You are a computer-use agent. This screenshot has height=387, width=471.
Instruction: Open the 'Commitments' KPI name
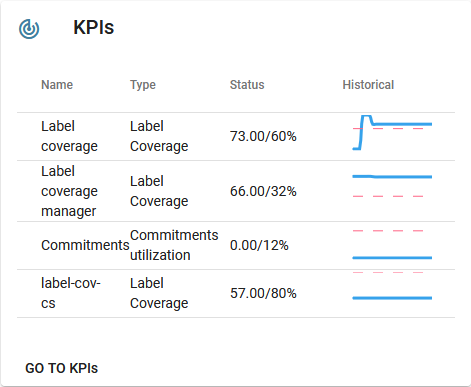coord(85,245)
